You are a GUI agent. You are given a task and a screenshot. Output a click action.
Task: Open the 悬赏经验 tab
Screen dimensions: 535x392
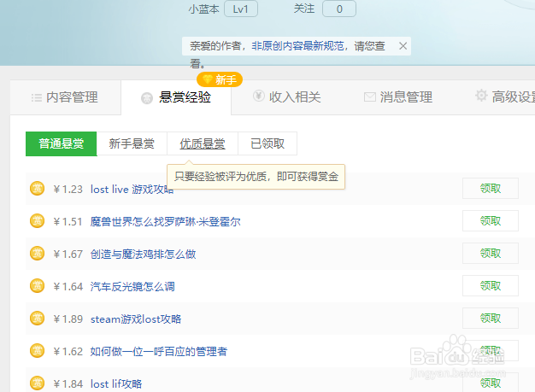point(176,97)
